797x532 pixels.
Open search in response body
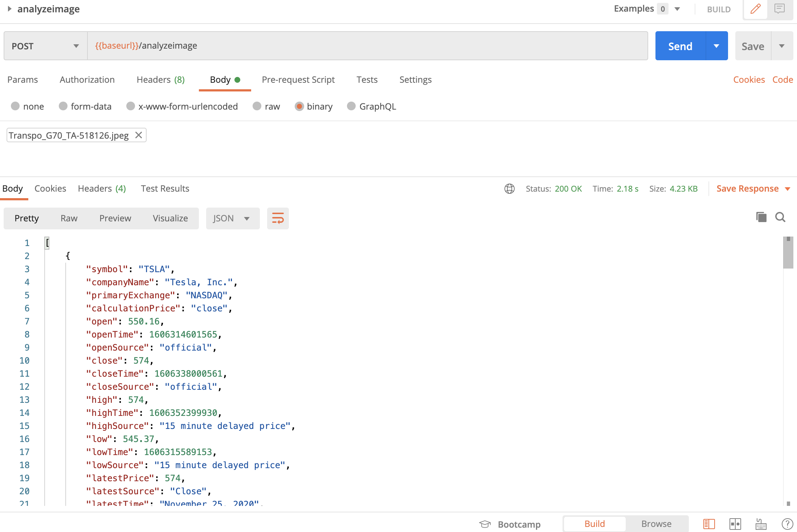click(x=780, y=217)
